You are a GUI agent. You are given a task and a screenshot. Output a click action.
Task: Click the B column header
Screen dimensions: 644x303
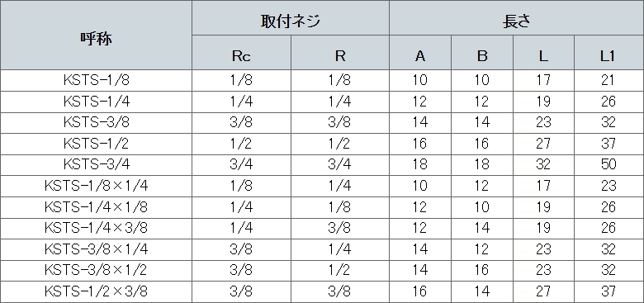[x=482, y=56]
